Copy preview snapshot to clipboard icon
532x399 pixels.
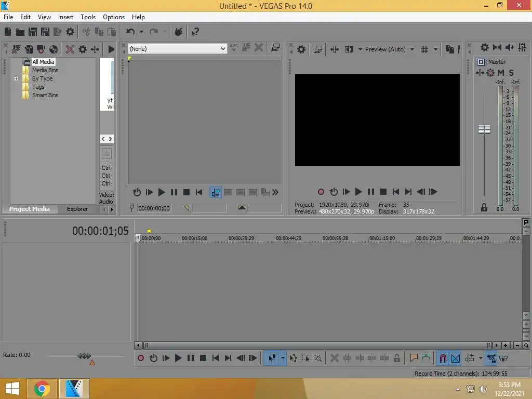click(x=449, y=49)
